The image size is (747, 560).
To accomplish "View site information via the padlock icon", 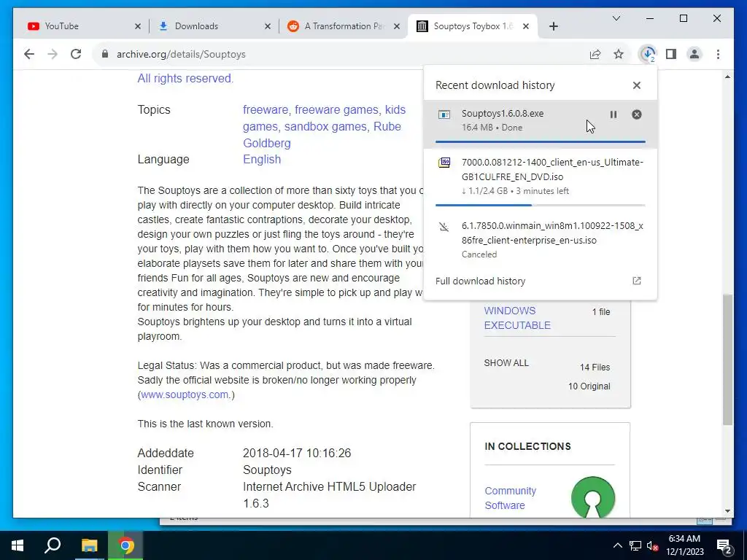I will (x=105, y=54).
